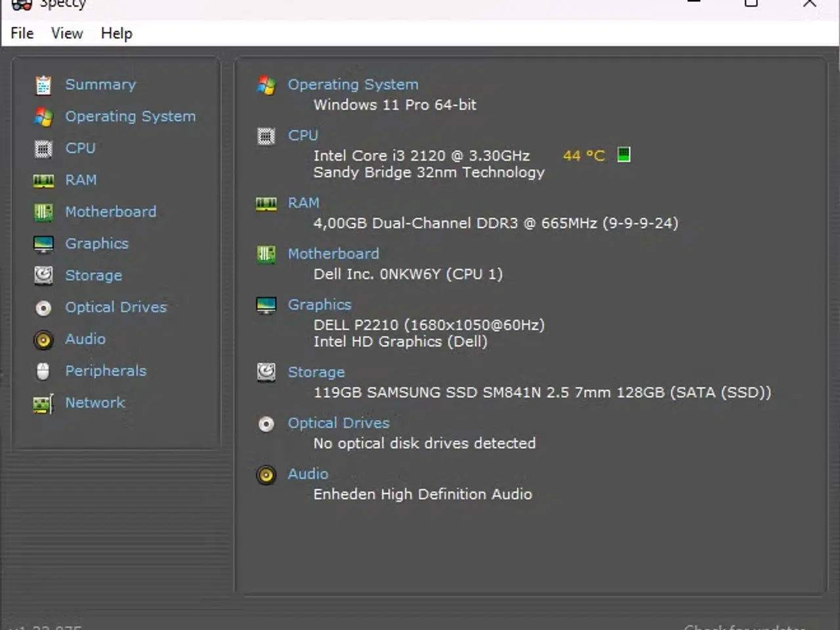Open the RAM section via its memory icon
Screen dimensions: 840x630
[x=43, y=180]
